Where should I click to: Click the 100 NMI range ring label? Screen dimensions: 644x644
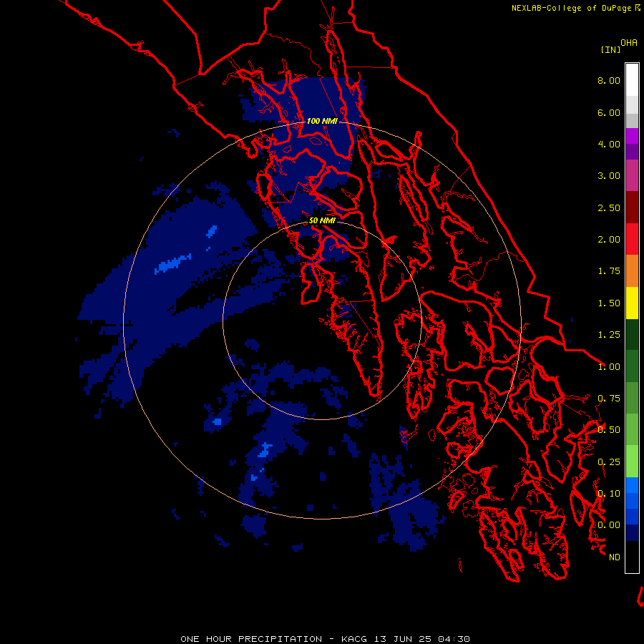322,121
